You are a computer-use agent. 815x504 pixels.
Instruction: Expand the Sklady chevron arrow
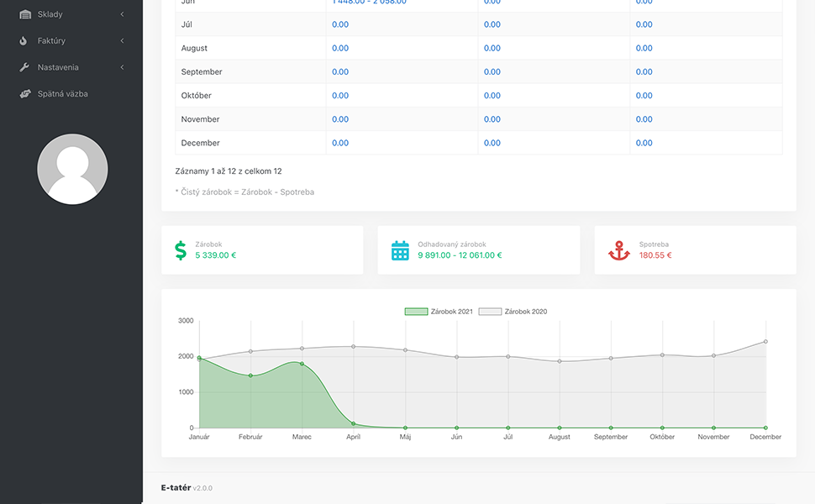point(122,14)
